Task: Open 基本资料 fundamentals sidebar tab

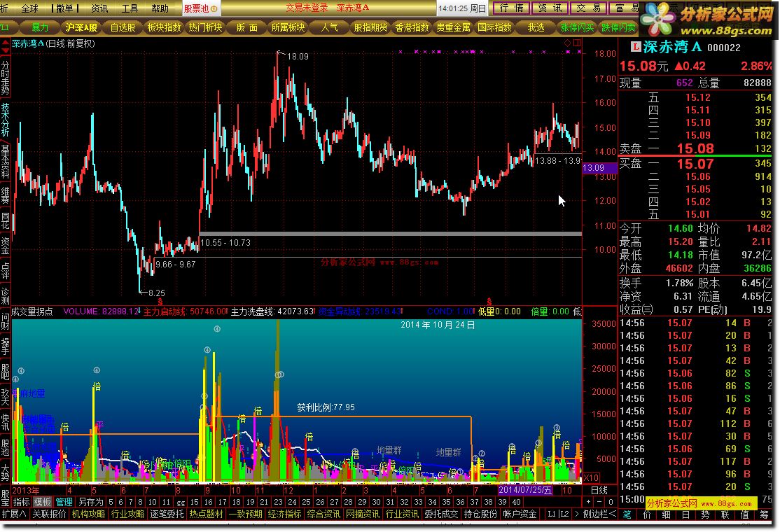Action: pos(5,162)
